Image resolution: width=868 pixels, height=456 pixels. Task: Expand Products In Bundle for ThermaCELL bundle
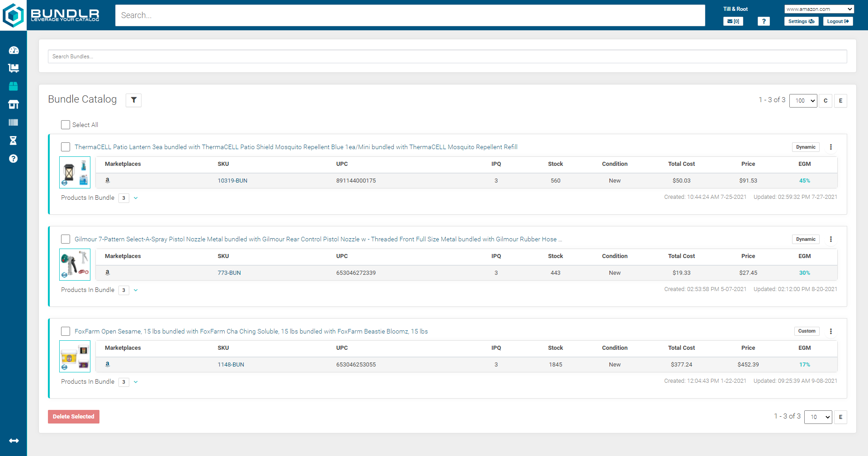[x=136, y=198]
